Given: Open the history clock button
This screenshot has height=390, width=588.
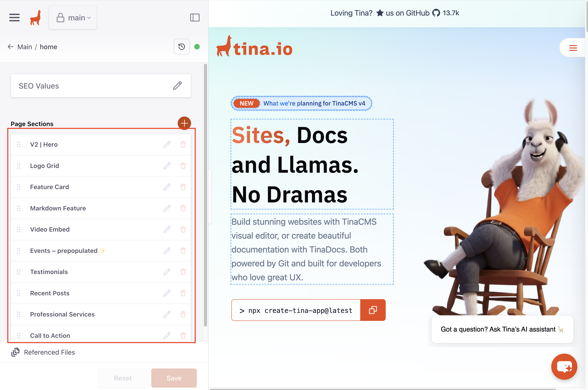Looking at the screenshot, I should click(x=182, y=47).
